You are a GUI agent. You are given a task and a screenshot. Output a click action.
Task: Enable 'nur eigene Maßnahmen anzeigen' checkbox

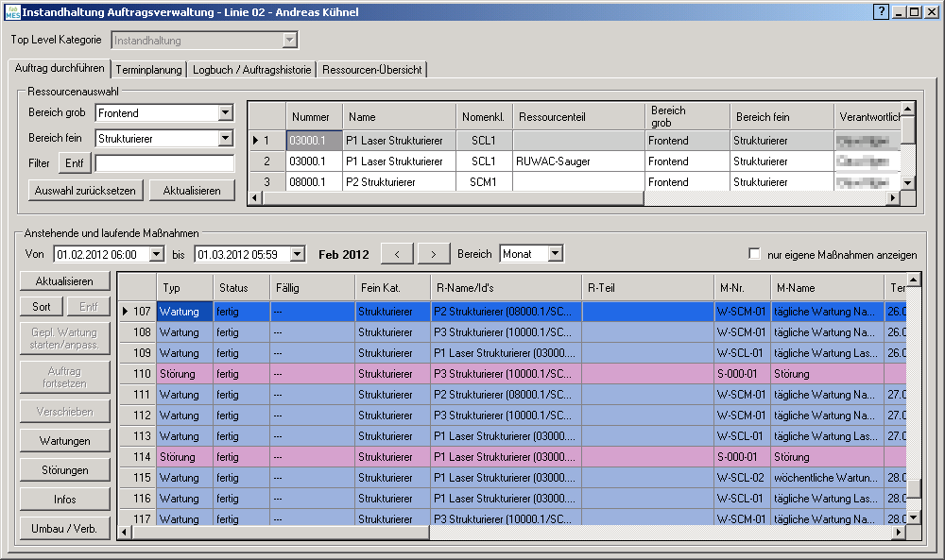754,254
